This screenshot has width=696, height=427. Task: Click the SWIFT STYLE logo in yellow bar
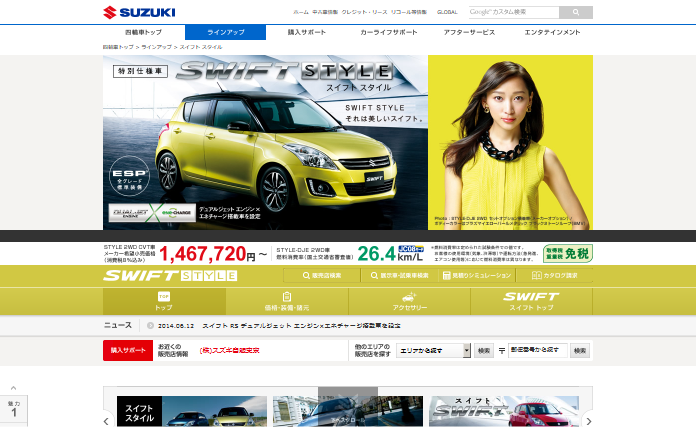click(170, 276)
